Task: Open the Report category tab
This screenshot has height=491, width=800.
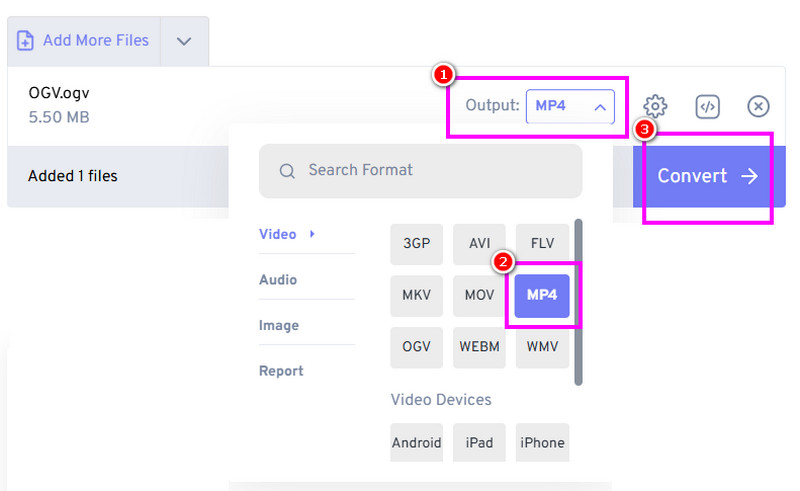Action: click(281, 371)
